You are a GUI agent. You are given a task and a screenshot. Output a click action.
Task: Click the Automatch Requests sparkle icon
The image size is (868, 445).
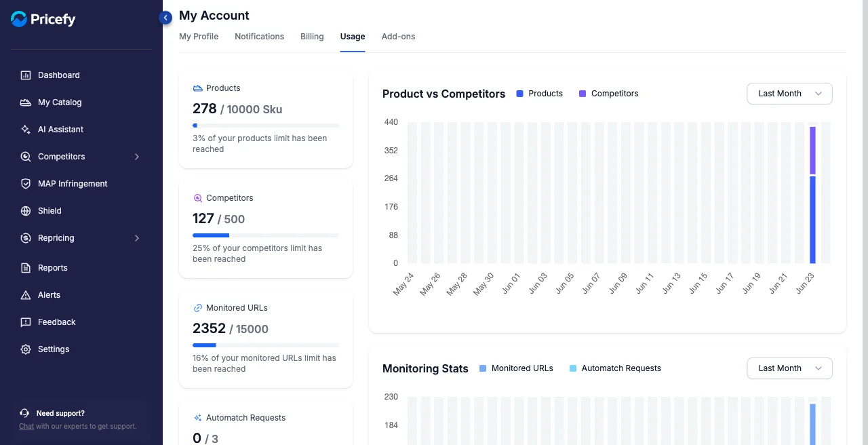point(197,418)
